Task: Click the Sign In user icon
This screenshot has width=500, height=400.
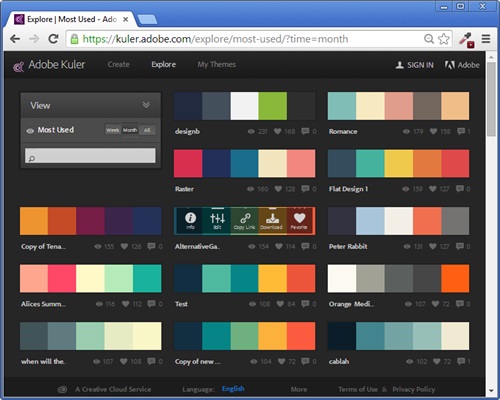Action: 399,65
